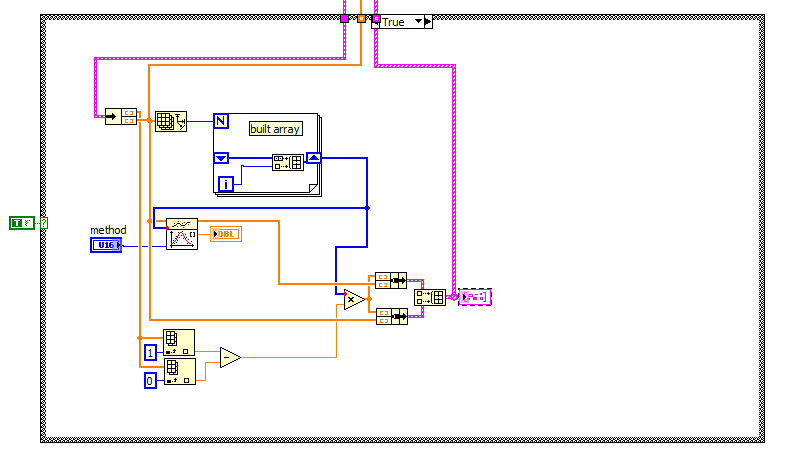Screen dimensions: 804x455
Task: Click the case selector terminal with question mark
Action: [x=44, y=223]
